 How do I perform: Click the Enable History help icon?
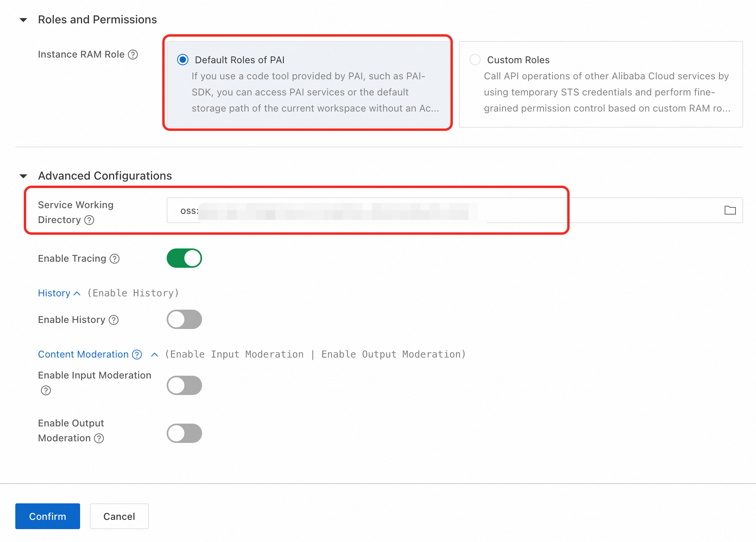tap(114, 320)
